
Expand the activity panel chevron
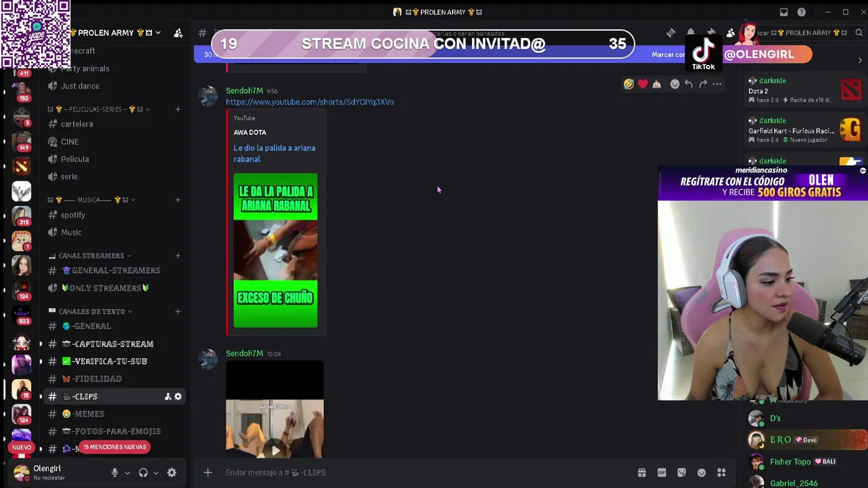[x=860, y=61]
